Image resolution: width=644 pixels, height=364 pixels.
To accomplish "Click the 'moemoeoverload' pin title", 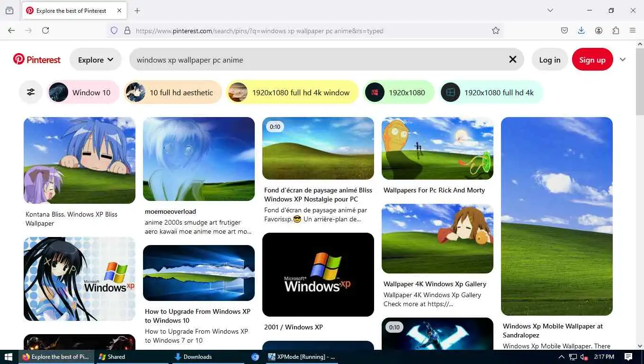I will 170,211.
